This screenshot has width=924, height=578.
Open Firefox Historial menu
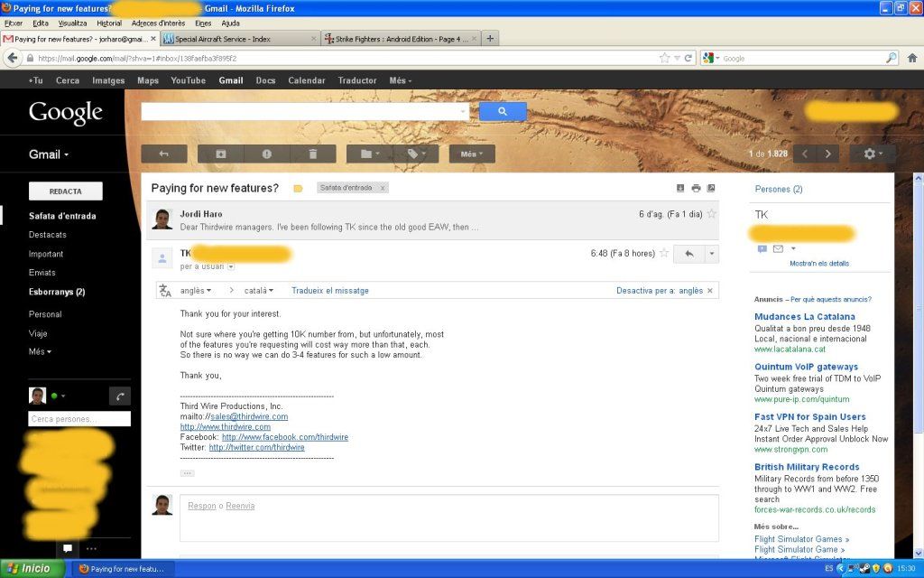click(109, 23)
